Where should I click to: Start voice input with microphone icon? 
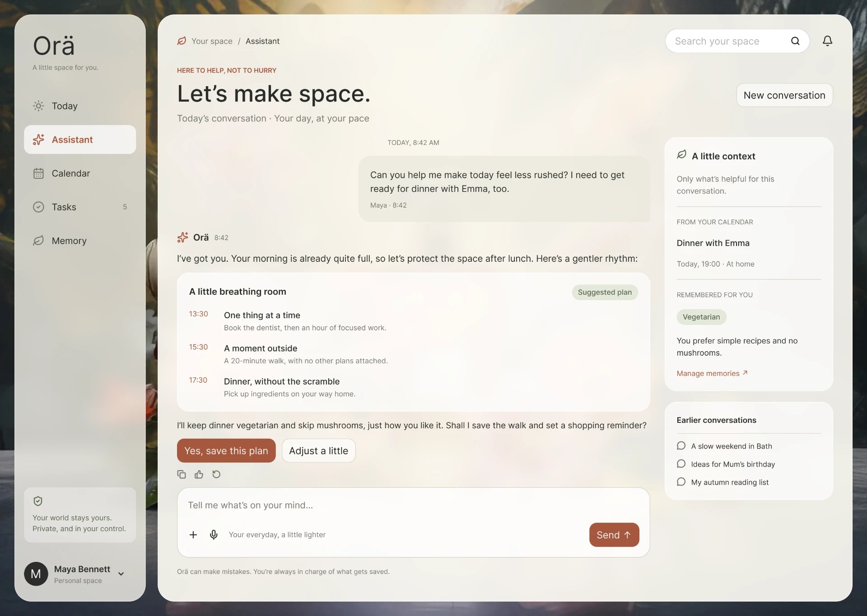[x=214, y=535]
